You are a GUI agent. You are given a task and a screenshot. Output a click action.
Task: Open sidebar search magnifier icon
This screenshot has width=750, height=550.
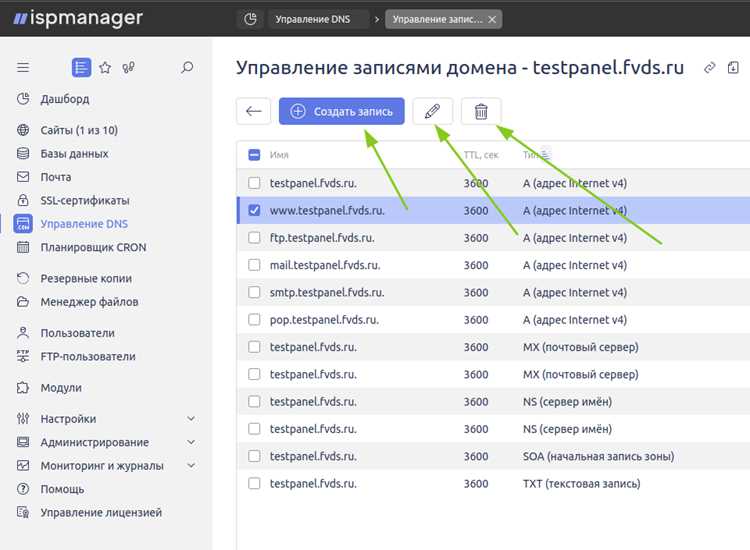[x=187, y=67]
